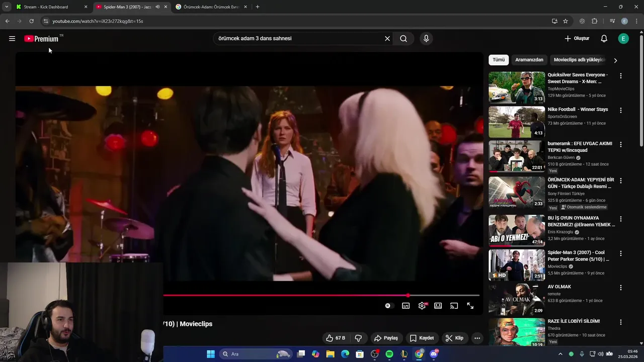Open media control icon in toolbar

click(x=612, y=21)
